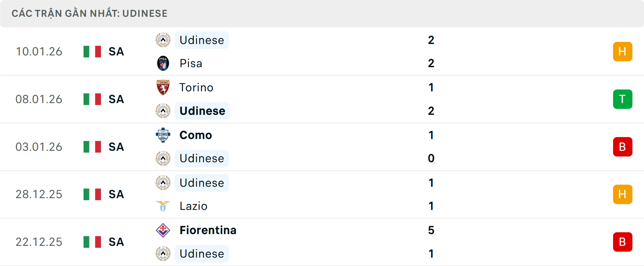
Task: Open the Pisa team link
Action: pyautogui.click(x=191, y=63)
